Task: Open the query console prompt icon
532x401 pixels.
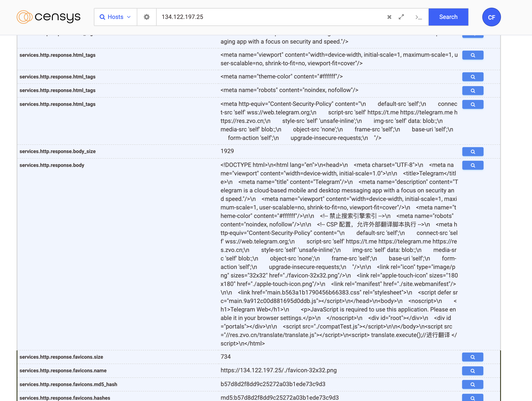Action: (x=419, y=17)
